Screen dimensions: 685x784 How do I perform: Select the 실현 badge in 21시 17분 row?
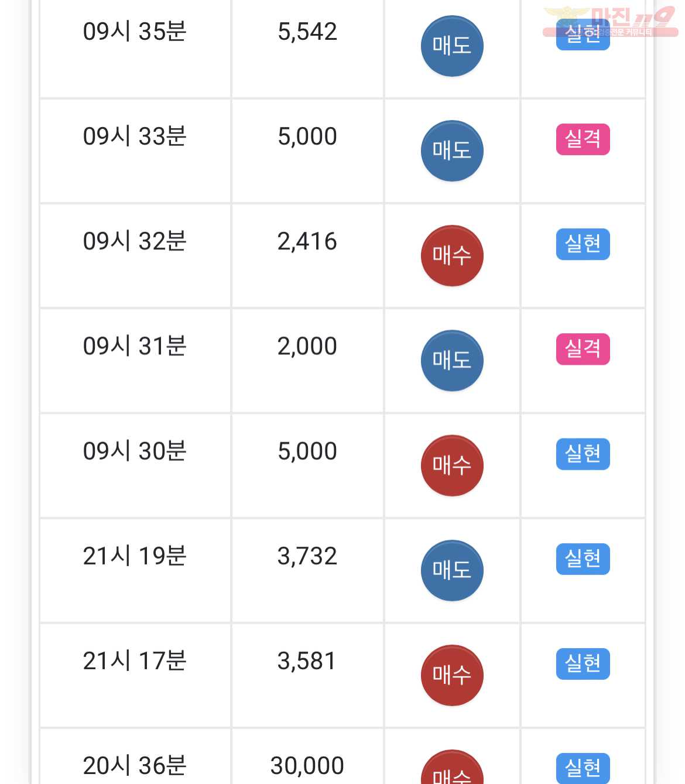583,663
